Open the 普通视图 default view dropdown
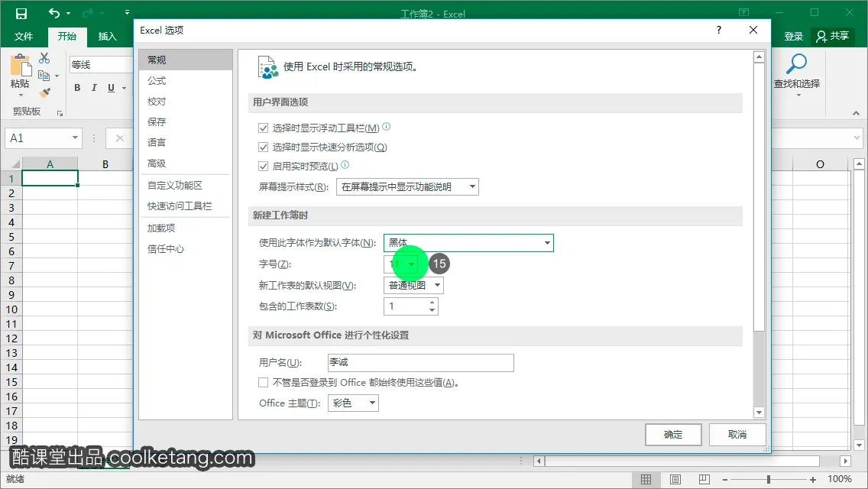 (x=413, y=285)
